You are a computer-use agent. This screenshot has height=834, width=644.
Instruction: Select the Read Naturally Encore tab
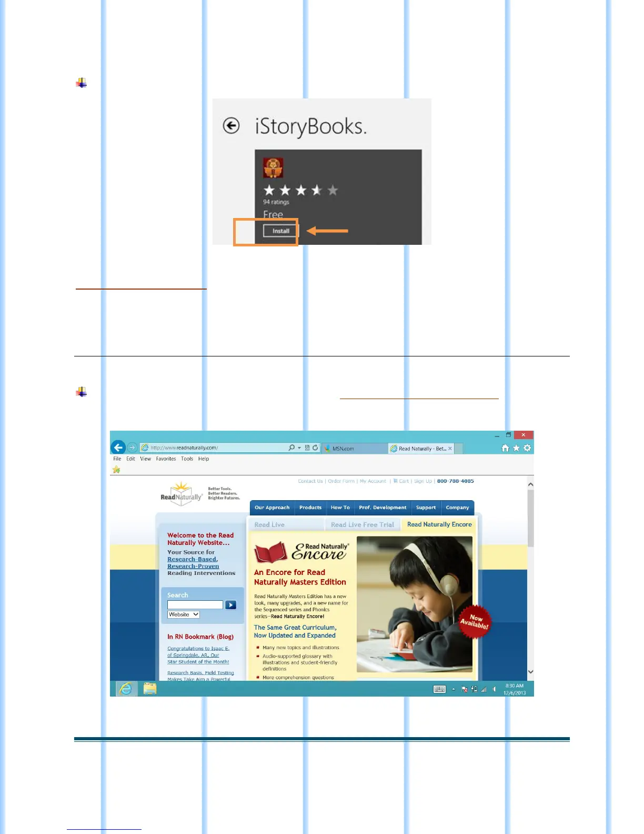tap(439, 524)
